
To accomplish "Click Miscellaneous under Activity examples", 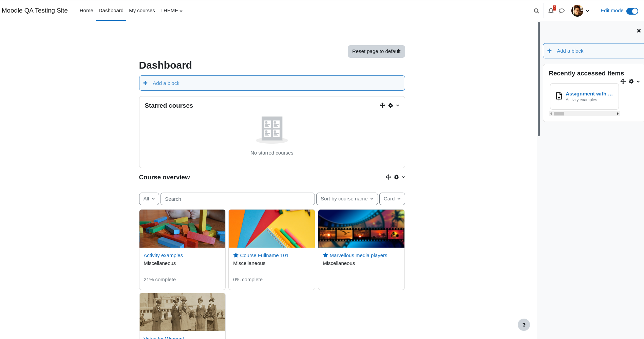I will click(159, 263).
